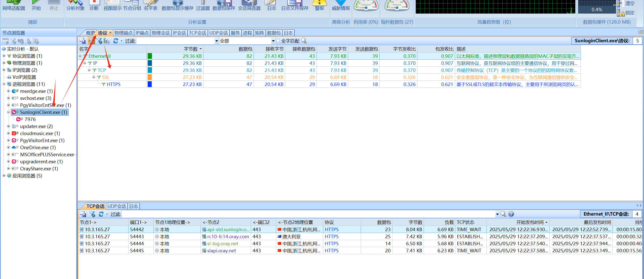Viewport: 644px width, 279px height.
Task: Click the orange SSL color swatch
Action: (x=150, y=77)
